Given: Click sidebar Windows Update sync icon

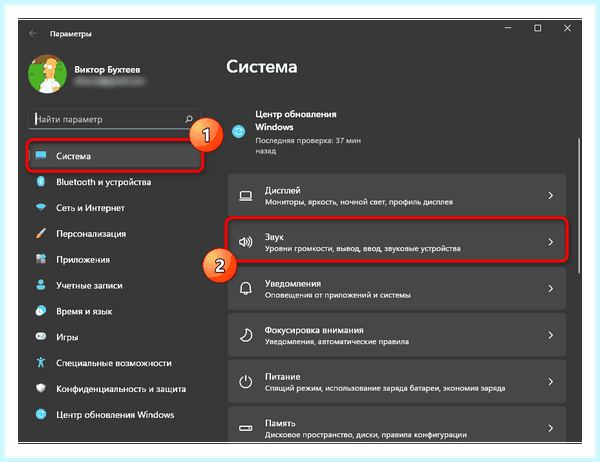Looking at the screenshot, I should 41,414.
